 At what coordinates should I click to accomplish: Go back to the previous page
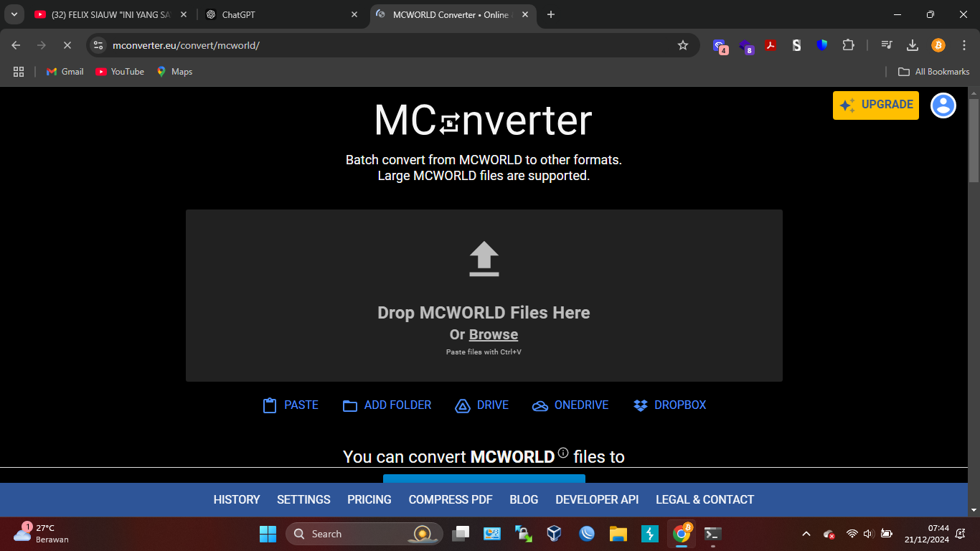coord(17,45)
